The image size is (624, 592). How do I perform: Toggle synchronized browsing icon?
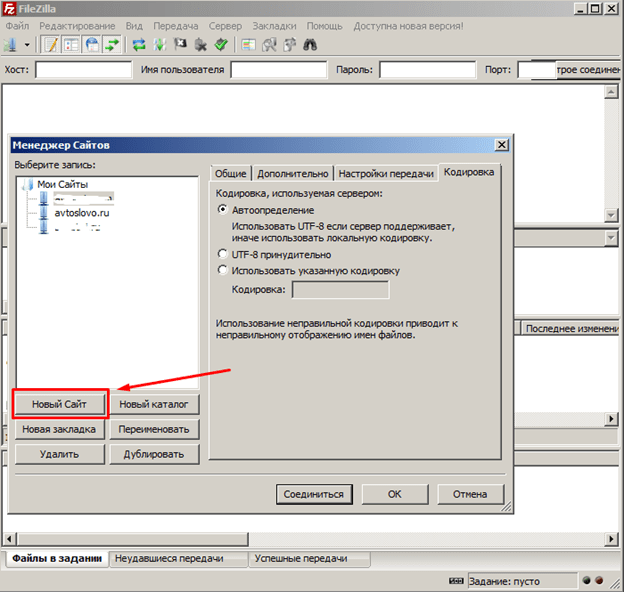point(289,45)
